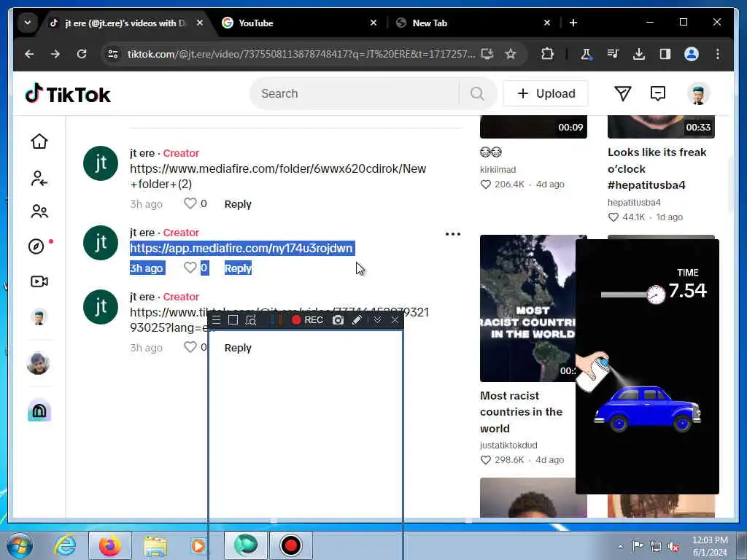The image size is (747, 560).
Task: Open Most racist countries video thumbnail
Action: click(x=528, y=308)
